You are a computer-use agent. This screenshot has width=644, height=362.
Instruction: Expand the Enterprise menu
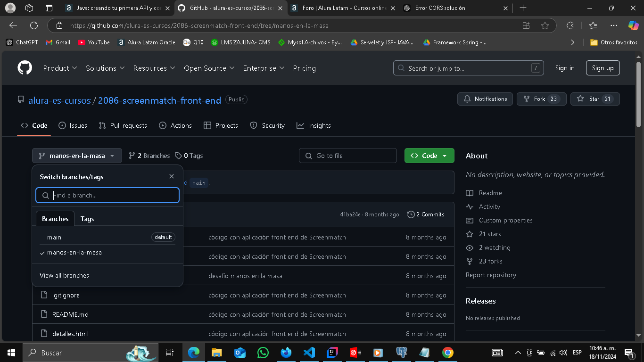pos(264,68)
